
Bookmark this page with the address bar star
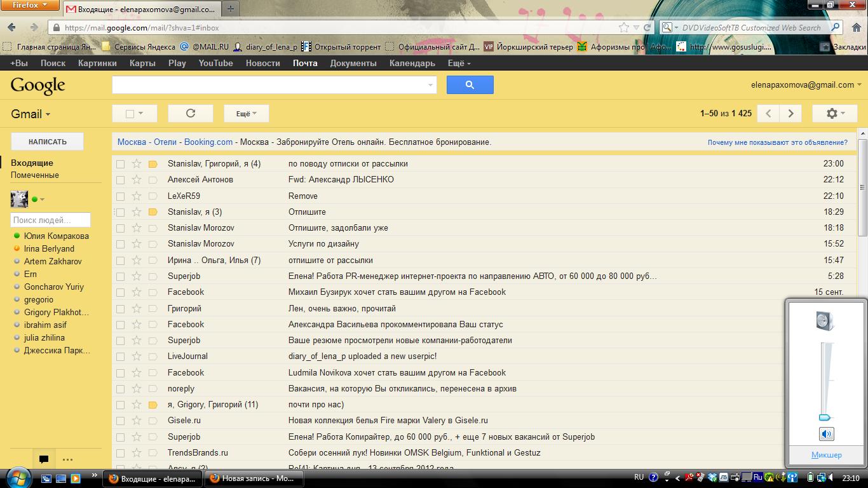coord(624,28)
